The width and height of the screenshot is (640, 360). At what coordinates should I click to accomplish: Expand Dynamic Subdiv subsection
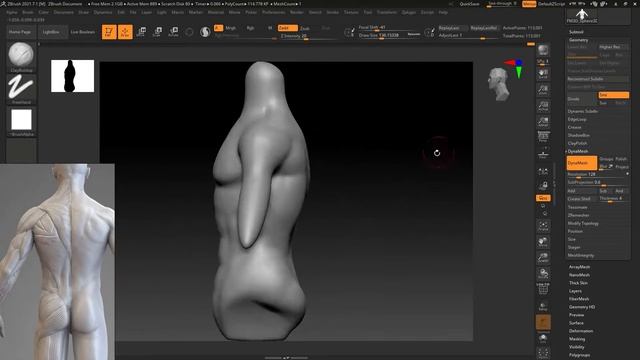tap(582, 111)
